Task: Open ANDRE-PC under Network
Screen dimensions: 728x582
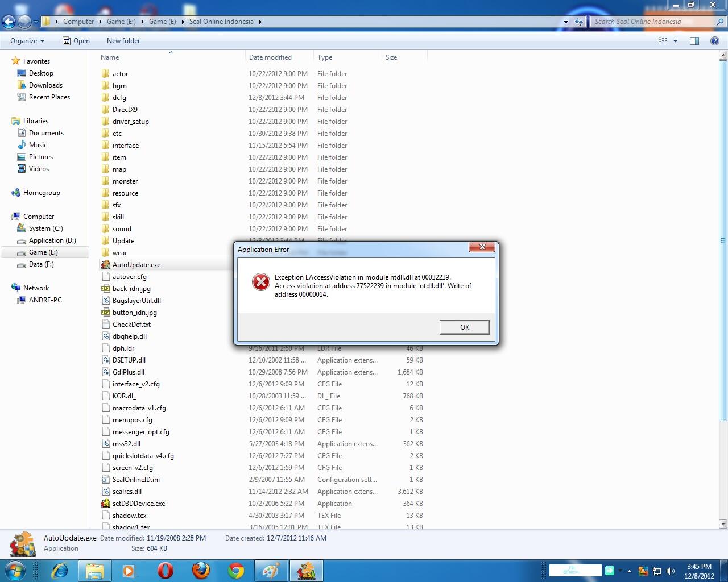Action: (x=45, y=300)
